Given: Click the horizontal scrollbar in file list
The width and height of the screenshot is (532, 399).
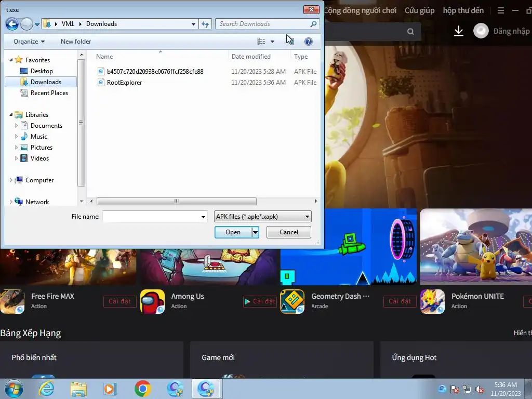Looking at the screenshot, I should click(177, 201).
